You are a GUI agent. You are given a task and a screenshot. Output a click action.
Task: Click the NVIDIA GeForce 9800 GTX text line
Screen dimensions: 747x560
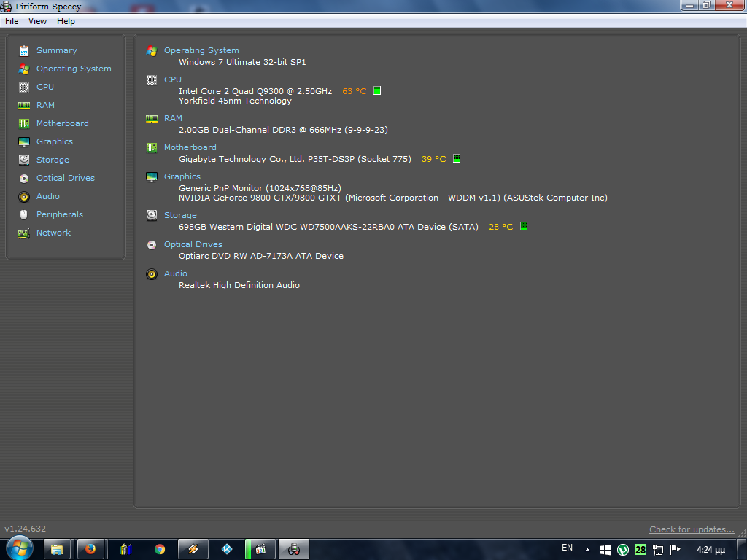pos(393,198)
